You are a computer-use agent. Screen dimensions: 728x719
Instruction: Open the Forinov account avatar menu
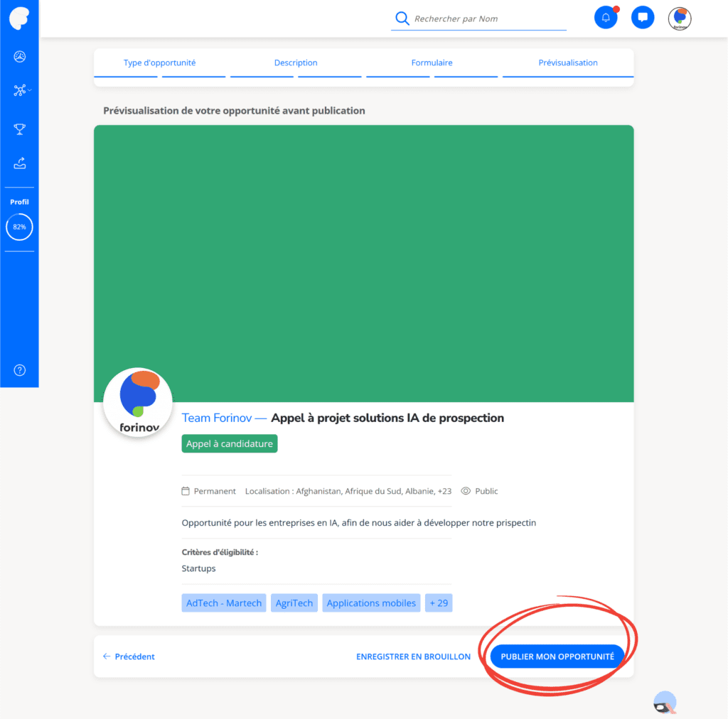point(680,18)
